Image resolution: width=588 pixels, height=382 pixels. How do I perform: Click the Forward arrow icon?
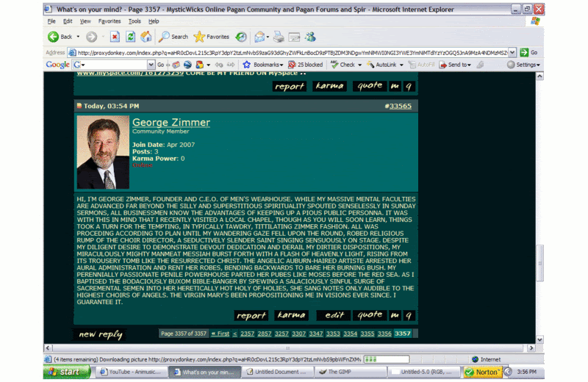(x=91, y=37)
